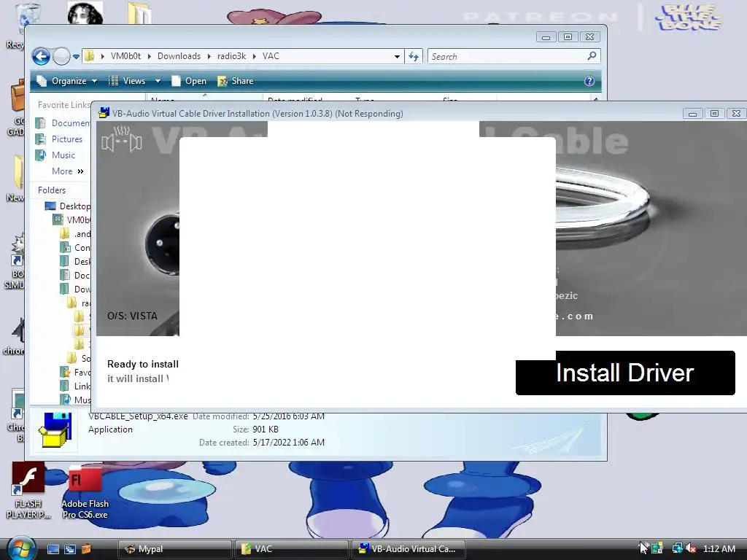Select the Links folder in the tree
The width and height of the screenshot is (747, 560).
tap(76, 386)
